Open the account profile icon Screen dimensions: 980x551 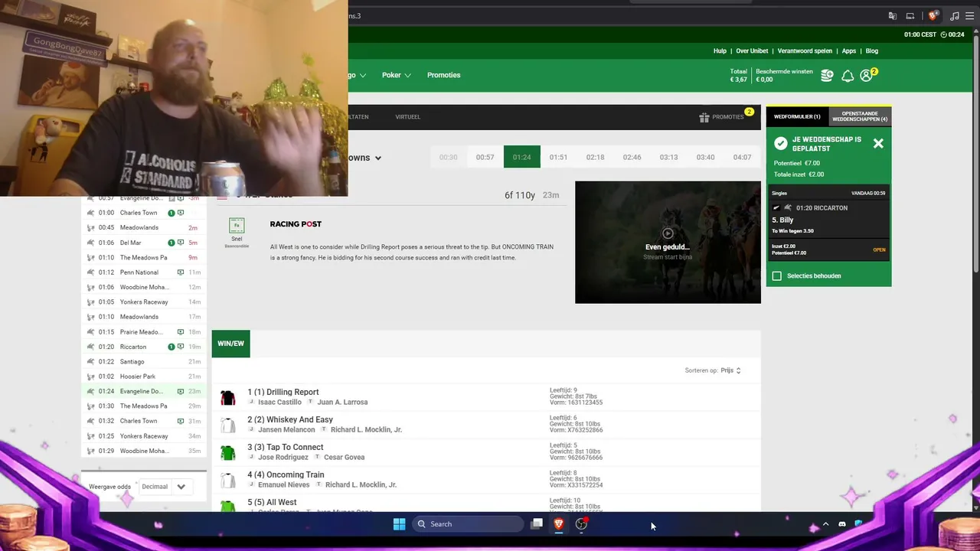[866, 75]
